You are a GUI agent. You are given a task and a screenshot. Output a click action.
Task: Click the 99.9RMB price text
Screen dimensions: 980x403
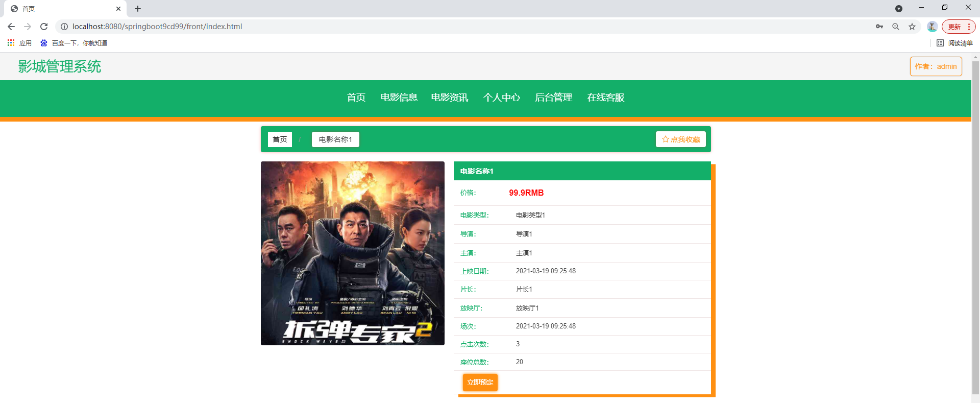point(526,193)
